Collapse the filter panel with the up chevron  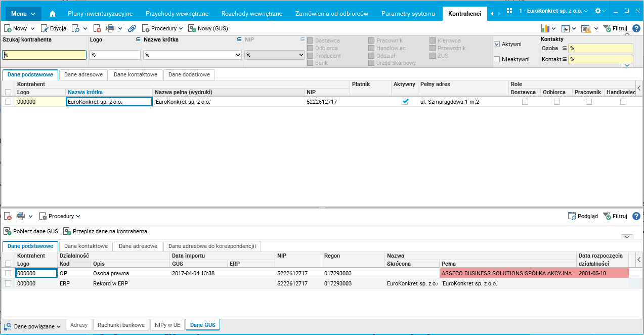point(627,34)
